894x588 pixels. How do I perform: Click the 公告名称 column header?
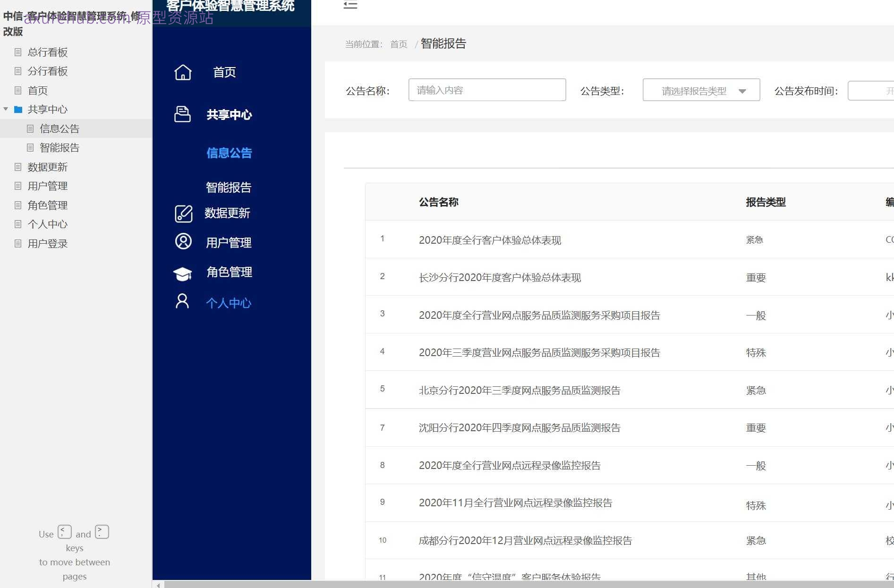coord(439,202)
